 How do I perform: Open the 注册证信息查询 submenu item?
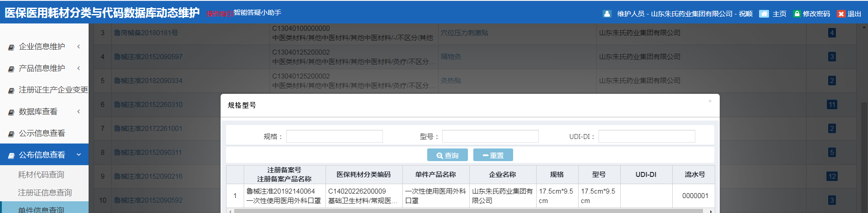point(45,193)
